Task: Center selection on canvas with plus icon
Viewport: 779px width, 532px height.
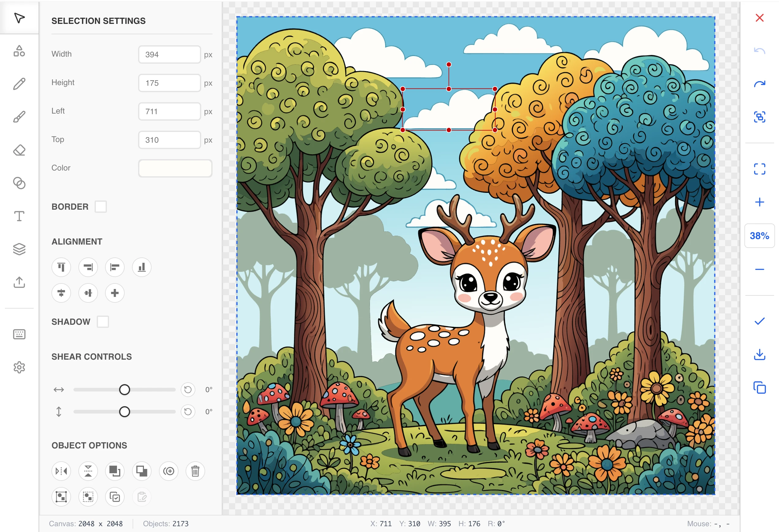Action: pyautogui.click(x=115, y=293)
